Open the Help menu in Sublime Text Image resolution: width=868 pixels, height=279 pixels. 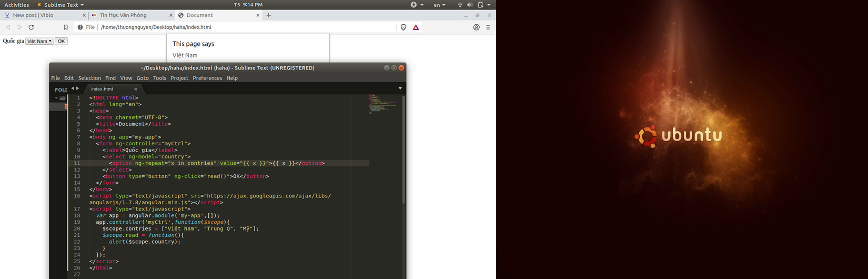coord(232,78)
